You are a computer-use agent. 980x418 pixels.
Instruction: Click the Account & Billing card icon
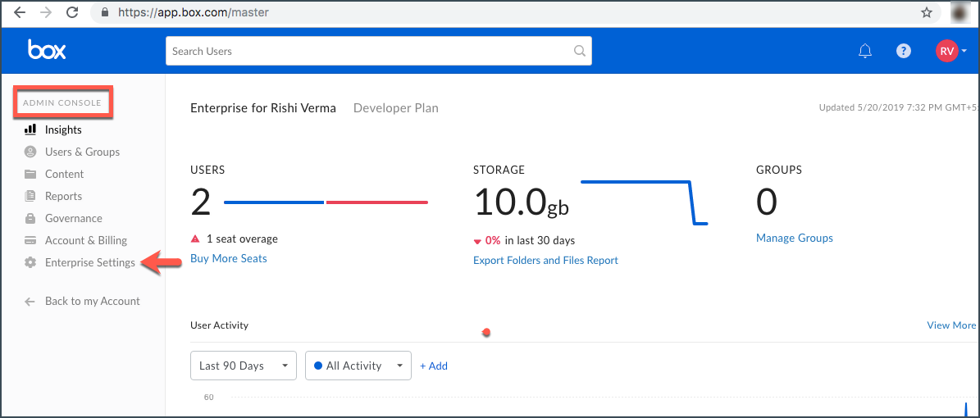tap(30, 240)
